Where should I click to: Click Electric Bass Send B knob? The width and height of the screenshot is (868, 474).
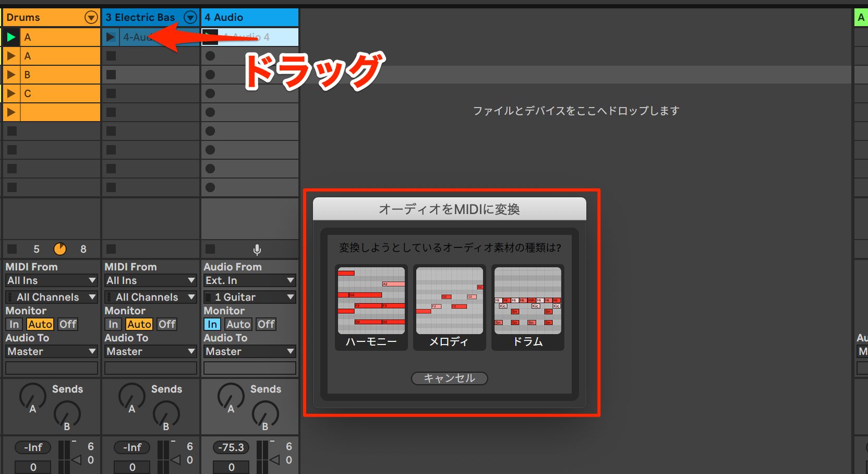click(x=166, y=414)
